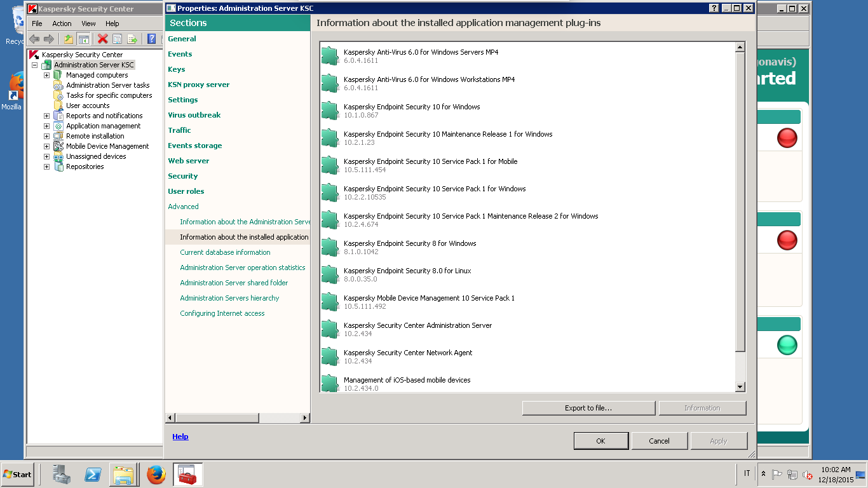Click plug-in icon for Anti-Virus 6.0 Windows Servers MP4

click(x=330, y=56)
